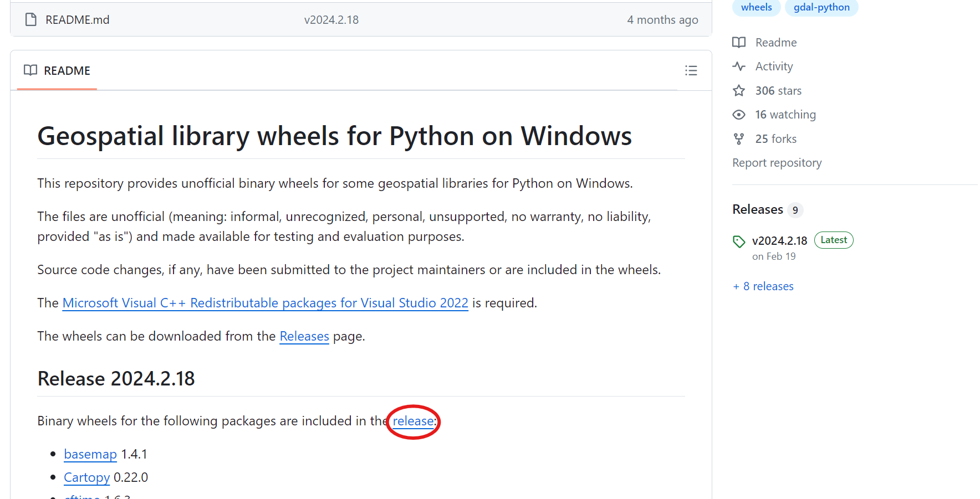Open the README.md file entry

coord(77,19)
